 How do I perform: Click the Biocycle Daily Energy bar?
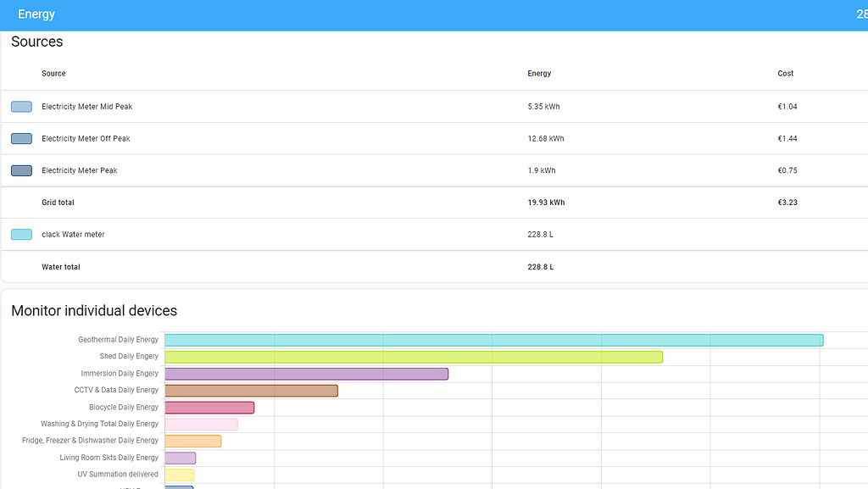[x=210, y=408]
